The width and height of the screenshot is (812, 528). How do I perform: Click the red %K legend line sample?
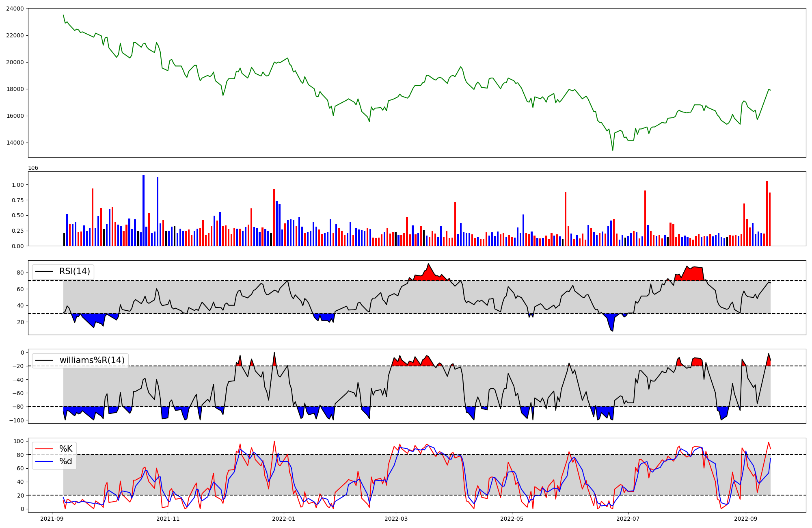point(44,449)
